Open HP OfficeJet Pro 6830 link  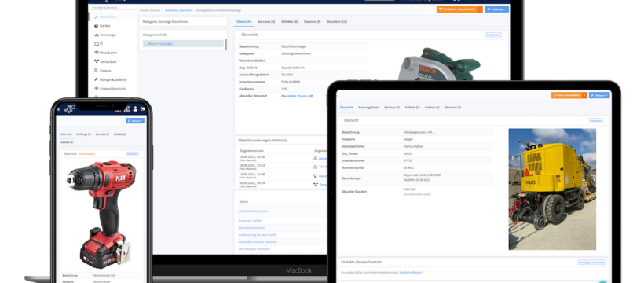pyautogui.click(x=254, y=249)
